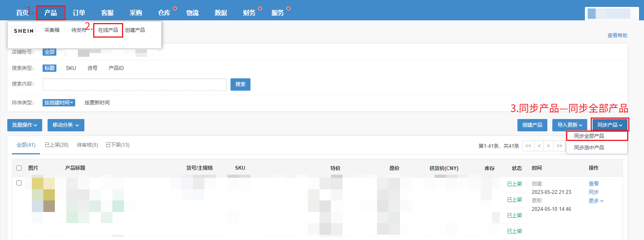Image resolution: width=644 pixels, height=240 pixels.
Task: Click the SHEIN platform logo
Action: click(24, 31)
